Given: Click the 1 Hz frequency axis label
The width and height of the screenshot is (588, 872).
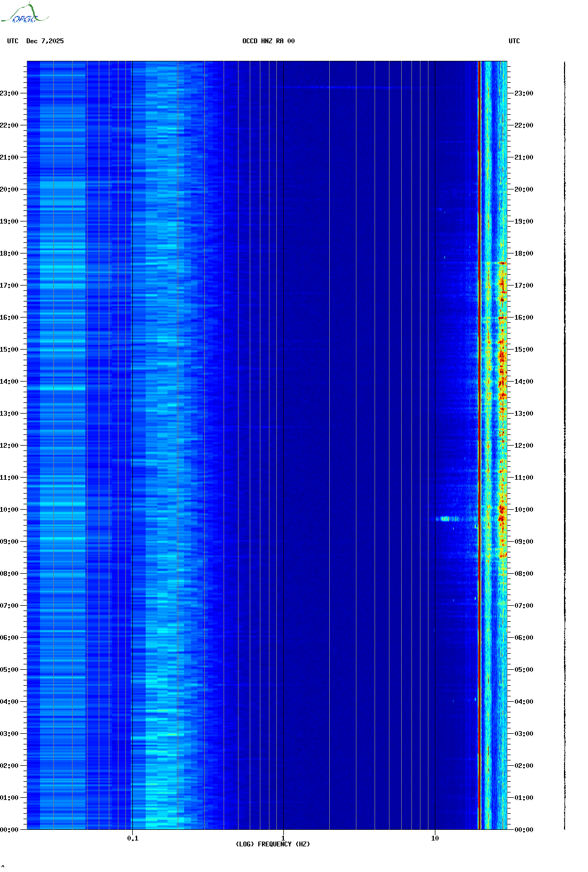Looking at the screenshot, I should coord(283,838).
